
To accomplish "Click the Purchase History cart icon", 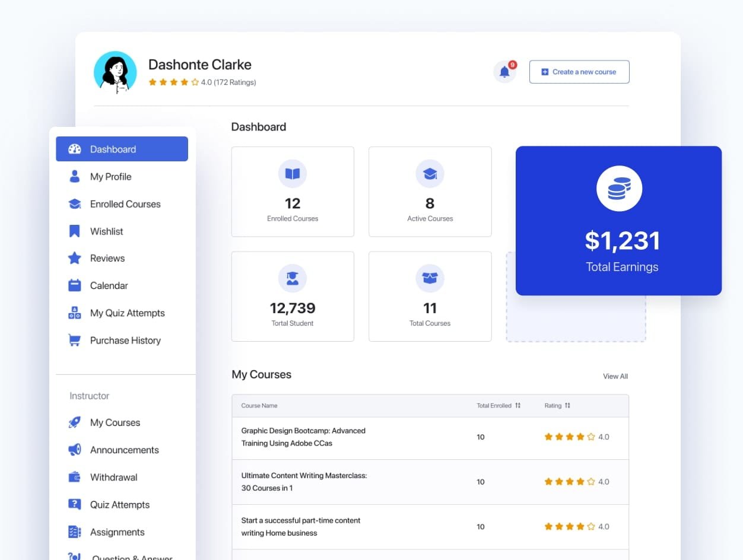I will 74,341.
